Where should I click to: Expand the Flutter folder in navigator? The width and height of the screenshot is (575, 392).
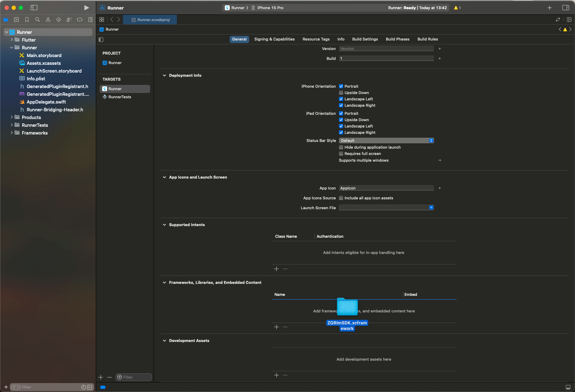click(x=12, y=40)
